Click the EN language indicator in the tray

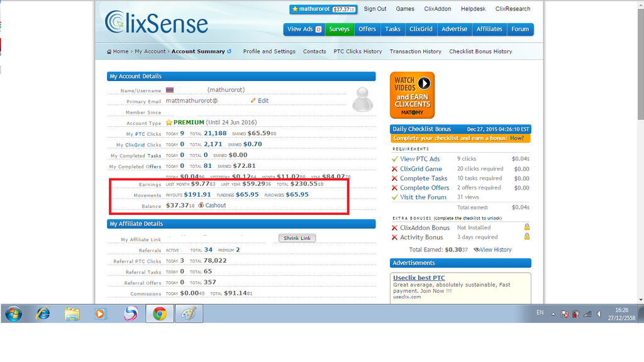[x=540, y=312]
